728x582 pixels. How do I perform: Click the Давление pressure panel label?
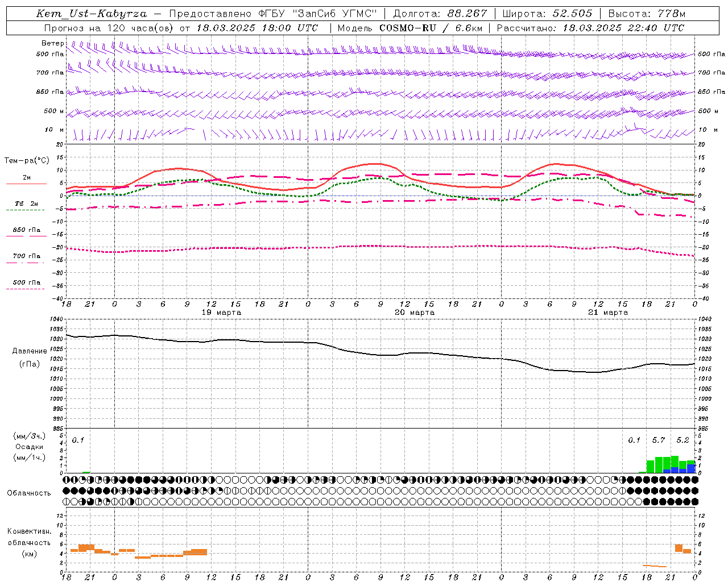point(30,351)
